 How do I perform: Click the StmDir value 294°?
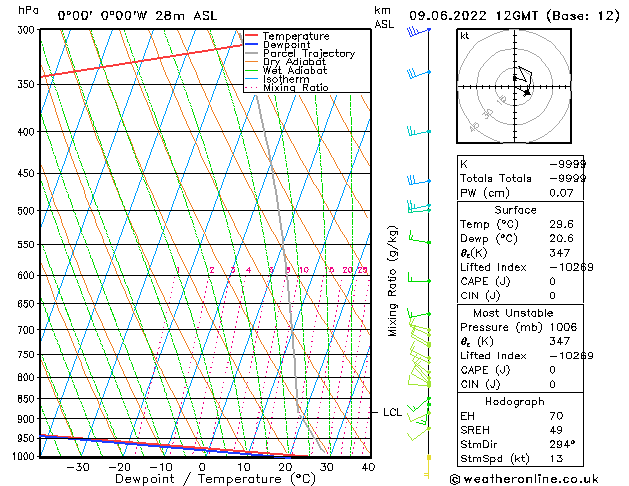[x=562, y=444]
